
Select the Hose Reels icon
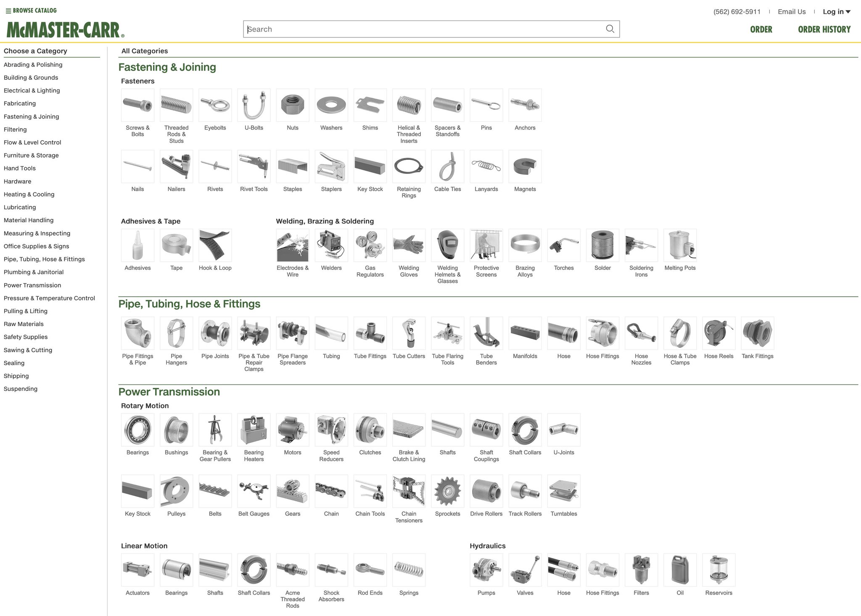pyautogui.click(x=718, y=333)
